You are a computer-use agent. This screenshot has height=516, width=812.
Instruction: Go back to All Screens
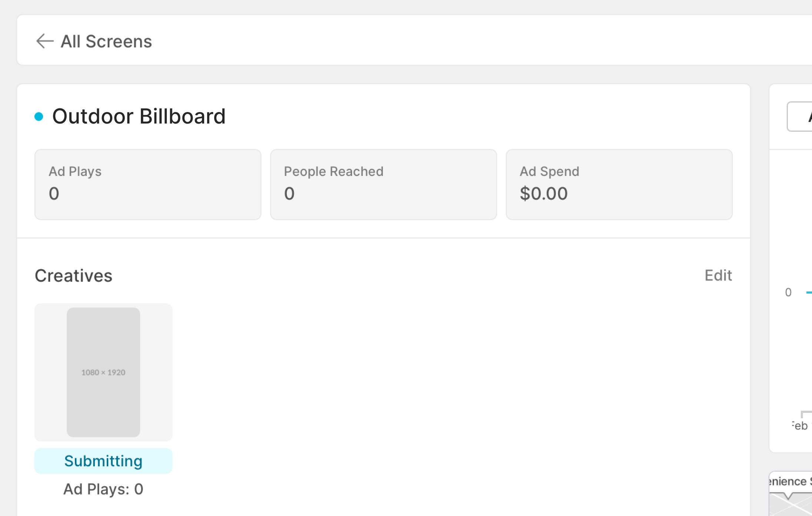106,41
